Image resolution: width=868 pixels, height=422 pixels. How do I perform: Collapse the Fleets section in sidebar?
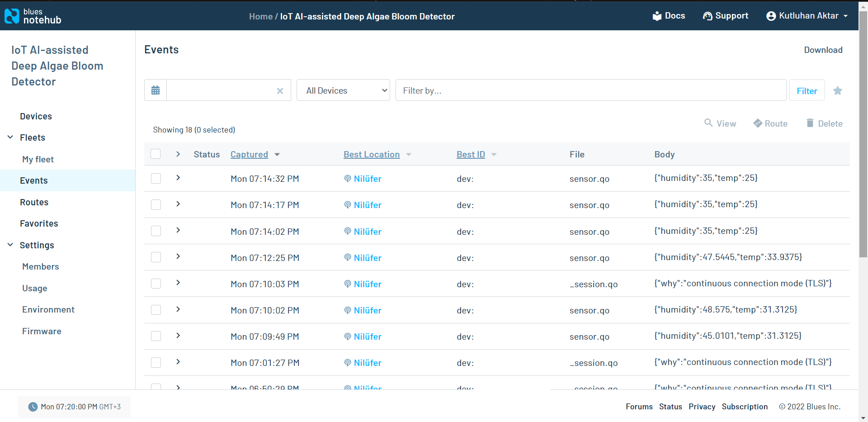click(x=10, y=137)
